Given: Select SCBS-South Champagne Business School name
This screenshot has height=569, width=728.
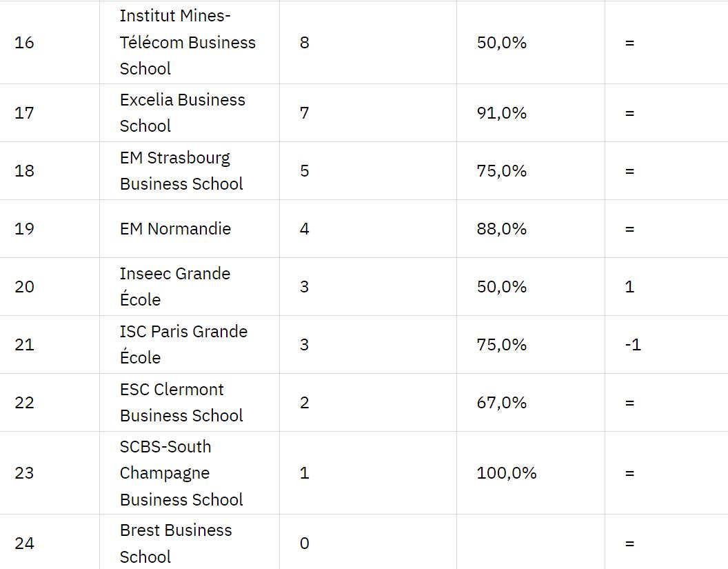Looking at the screenshot, I should click(x=181, y=473).
